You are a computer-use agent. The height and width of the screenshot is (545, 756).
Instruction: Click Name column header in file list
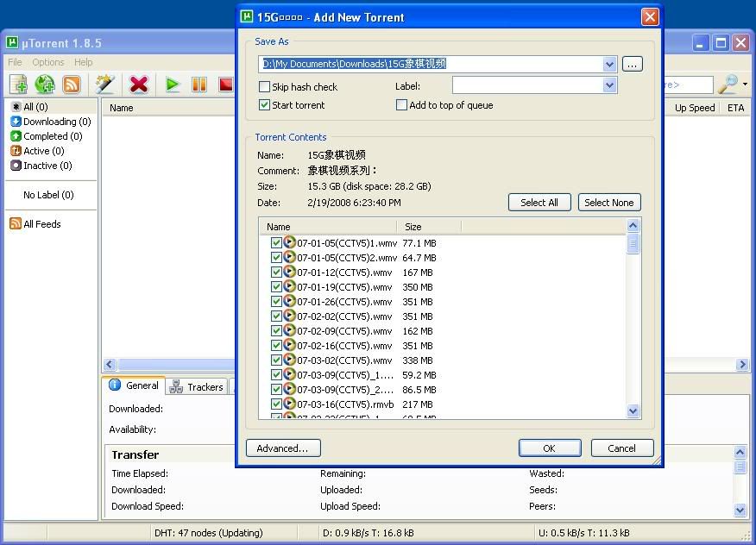328,227
